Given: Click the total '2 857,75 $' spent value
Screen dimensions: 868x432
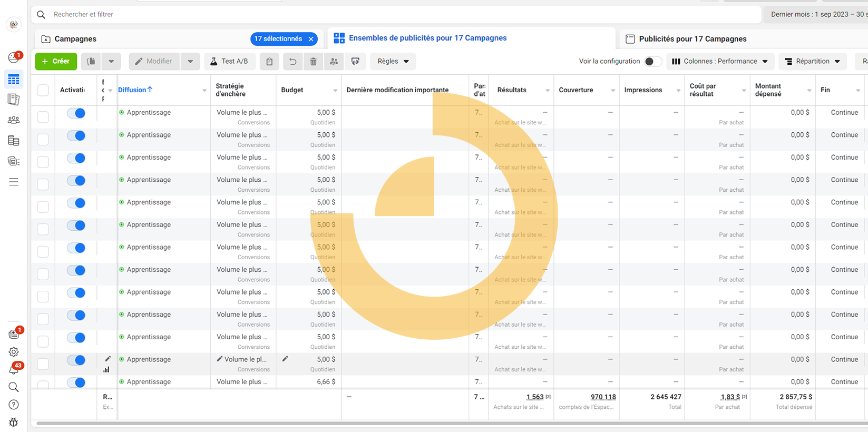Looking at the screenshot, I should click(x=796, y=397).
